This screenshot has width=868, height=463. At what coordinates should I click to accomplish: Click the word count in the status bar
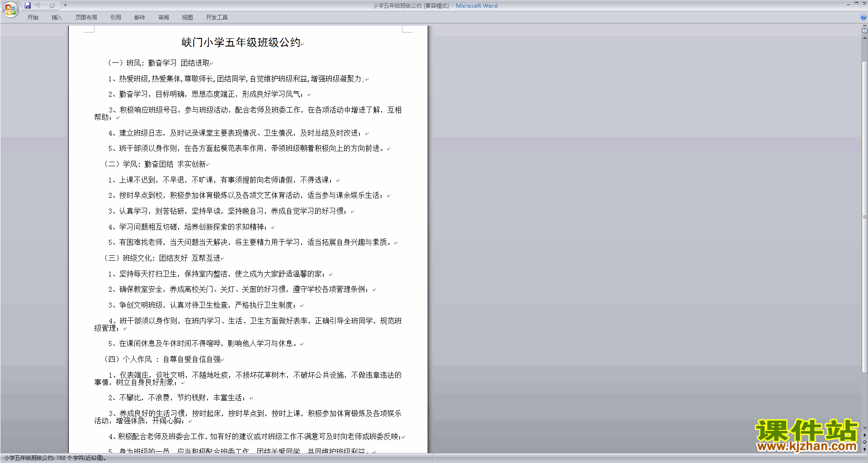56,458
